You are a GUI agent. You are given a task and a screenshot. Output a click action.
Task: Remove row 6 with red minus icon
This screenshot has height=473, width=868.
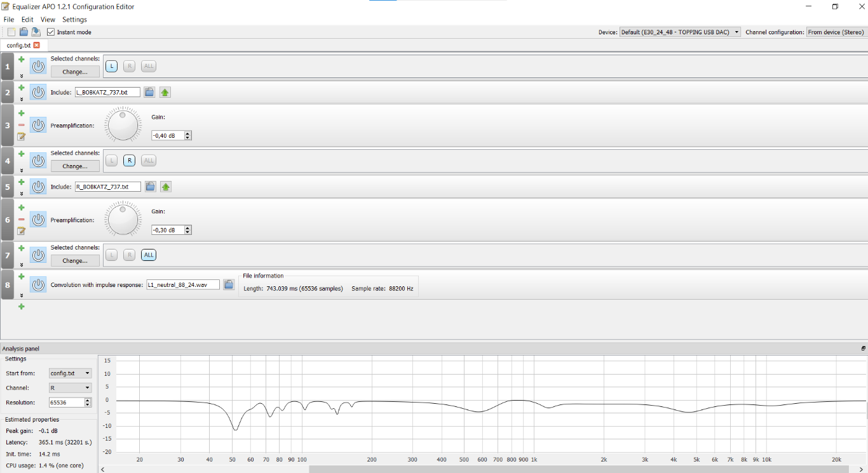21,219
